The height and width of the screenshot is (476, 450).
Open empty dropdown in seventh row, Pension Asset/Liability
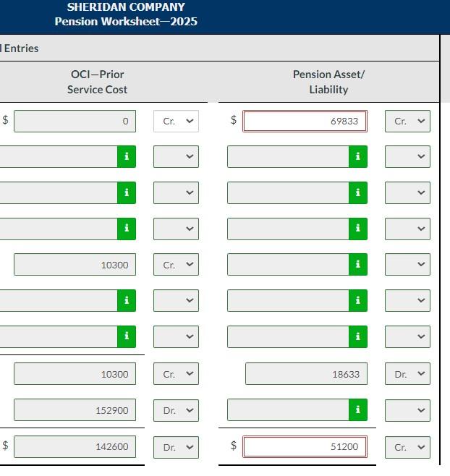click(x=407, y=336)
